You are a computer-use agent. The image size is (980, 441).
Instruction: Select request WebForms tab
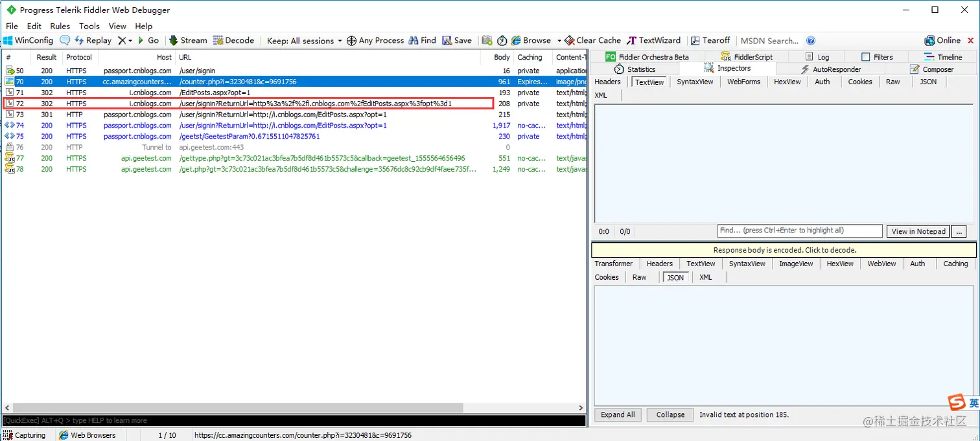[743, 82]
